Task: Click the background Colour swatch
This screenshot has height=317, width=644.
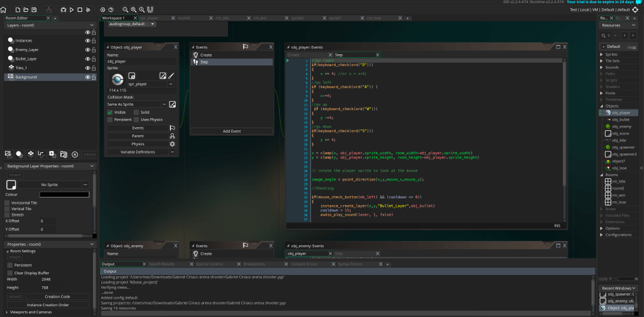Action: pyautogui.click(x=64, y=194)
